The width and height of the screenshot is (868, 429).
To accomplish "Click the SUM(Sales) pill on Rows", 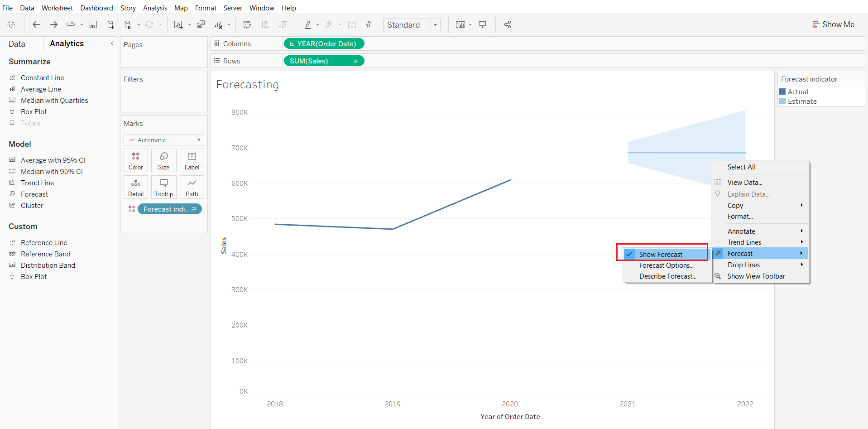I will click(324, 61).
